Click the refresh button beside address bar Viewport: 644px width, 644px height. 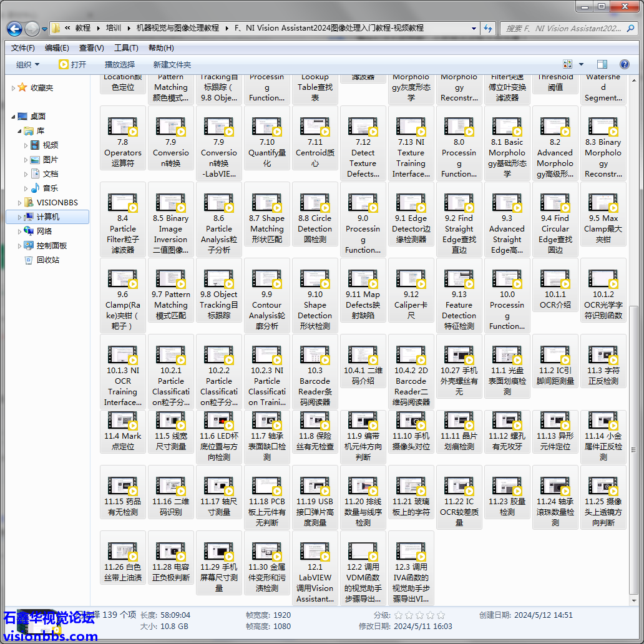click(x=488, y=28)
